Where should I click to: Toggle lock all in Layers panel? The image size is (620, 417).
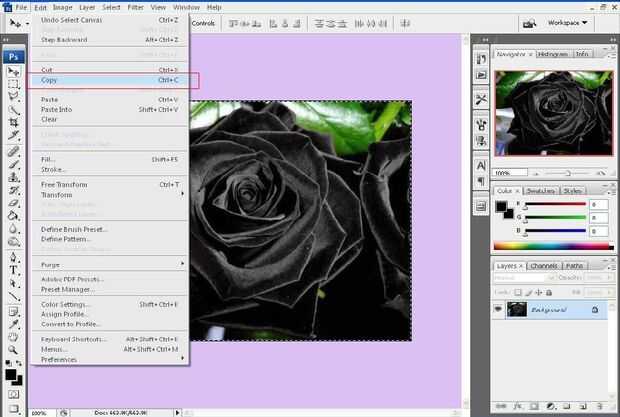pyautogui.click(x=549, y=292)
